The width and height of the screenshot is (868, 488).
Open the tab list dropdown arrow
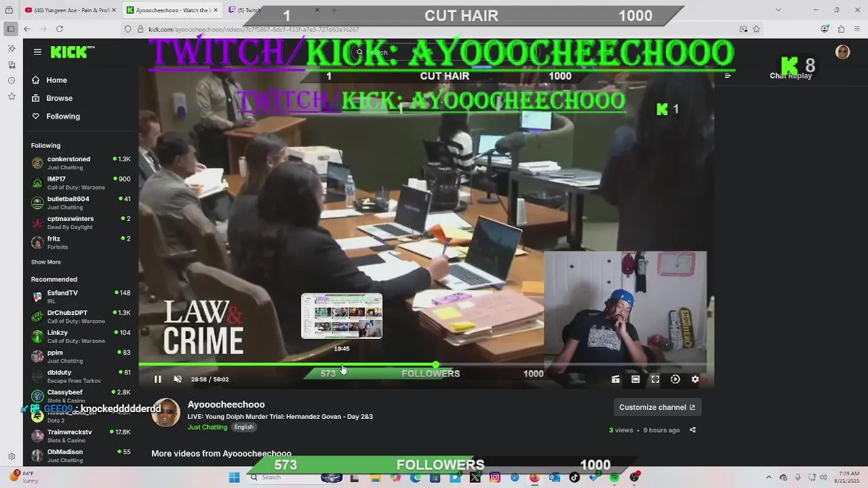tap(778, 10)
